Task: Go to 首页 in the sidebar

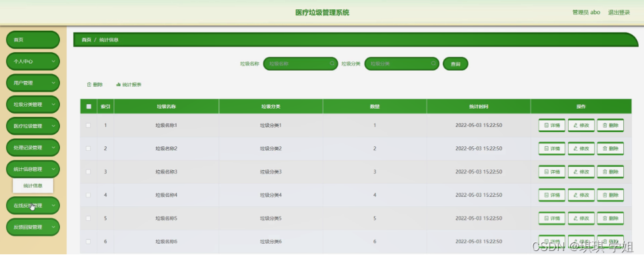Action: [x=33, y=40]
